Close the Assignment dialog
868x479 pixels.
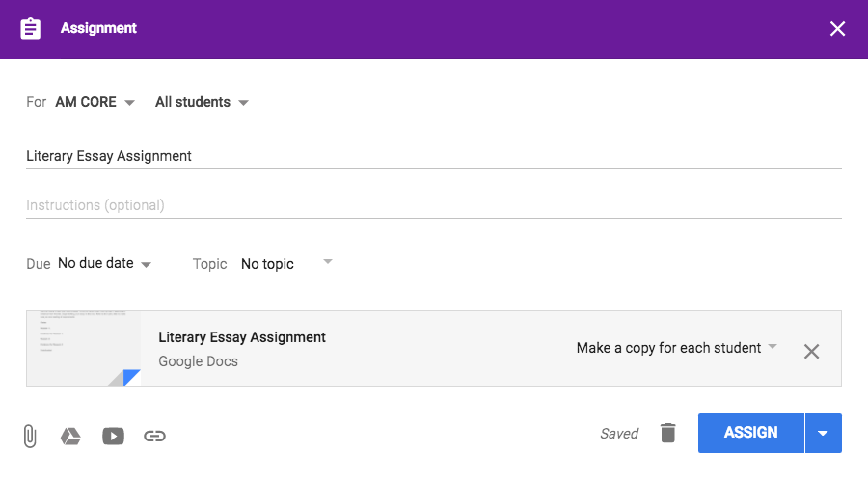[x=837, y=29]
